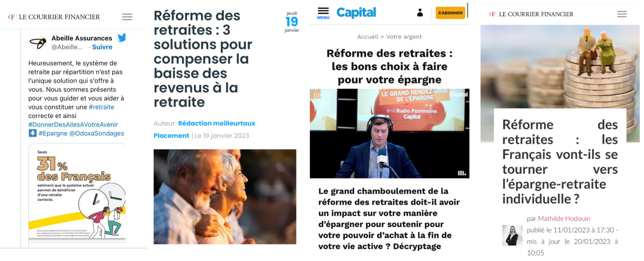Click the Capital logo
This screenshot has height=261, width=644.
[x=356, y=13]
